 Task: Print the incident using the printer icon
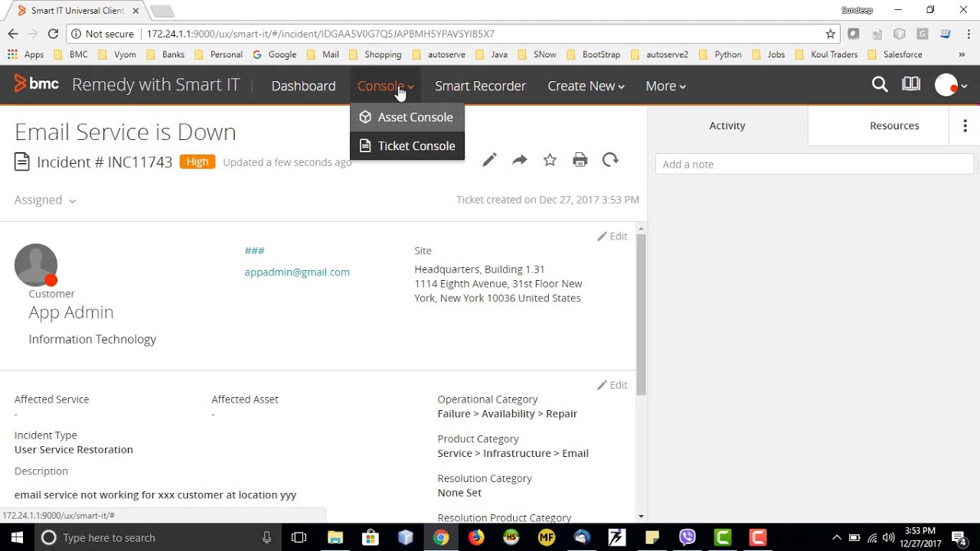click(x=580, y=160)
